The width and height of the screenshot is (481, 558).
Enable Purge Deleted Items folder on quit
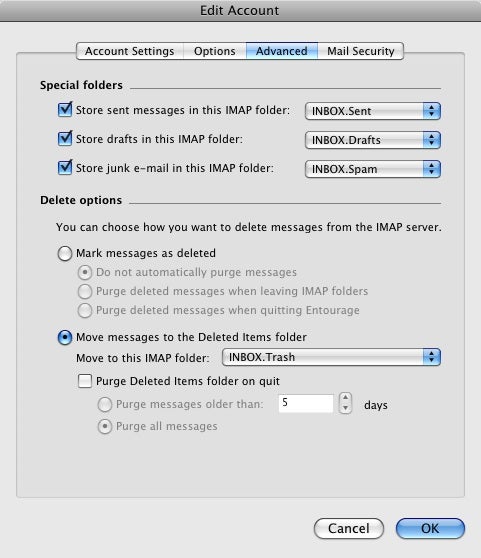point(85,381)
